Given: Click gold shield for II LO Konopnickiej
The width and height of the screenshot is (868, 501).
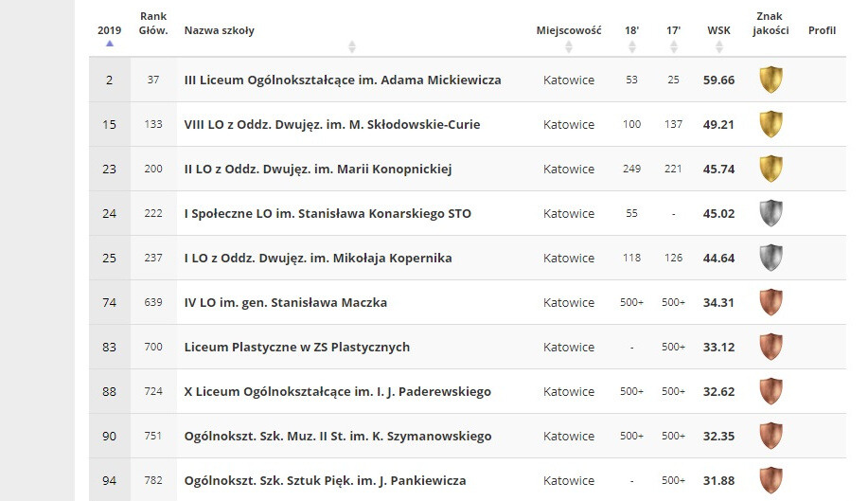Looking at the screenshot, I should [x=771, y=169].
